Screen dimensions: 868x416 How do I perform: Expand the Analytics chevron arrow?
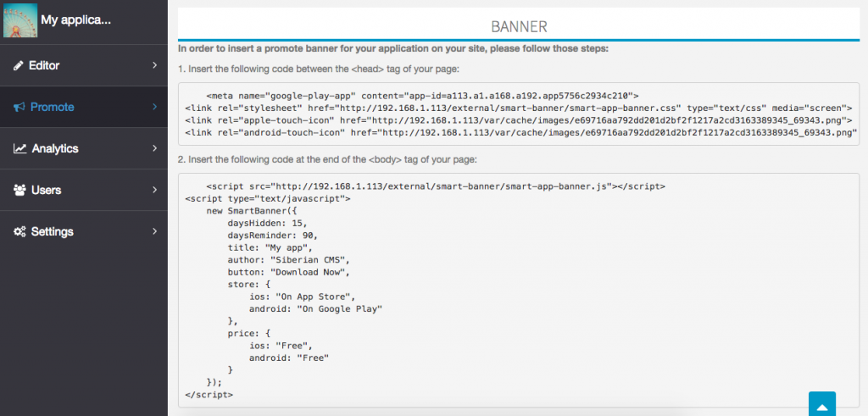(x=154, y=148)
